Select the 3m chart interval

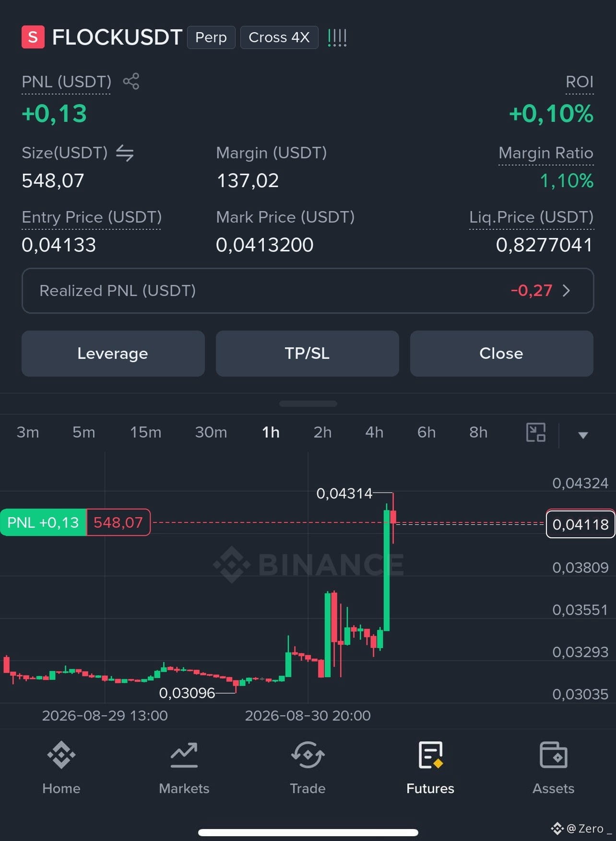[28, 432]
